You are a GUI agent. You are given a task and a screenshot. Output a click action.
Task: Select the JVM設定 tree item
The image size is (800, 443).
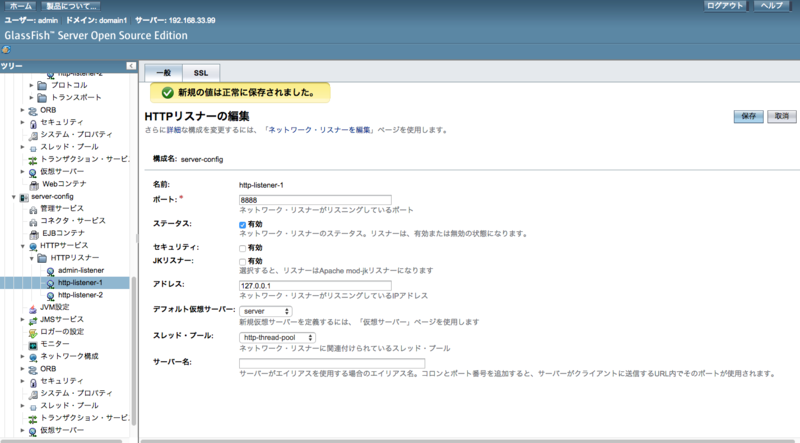[x=55, y=307]
